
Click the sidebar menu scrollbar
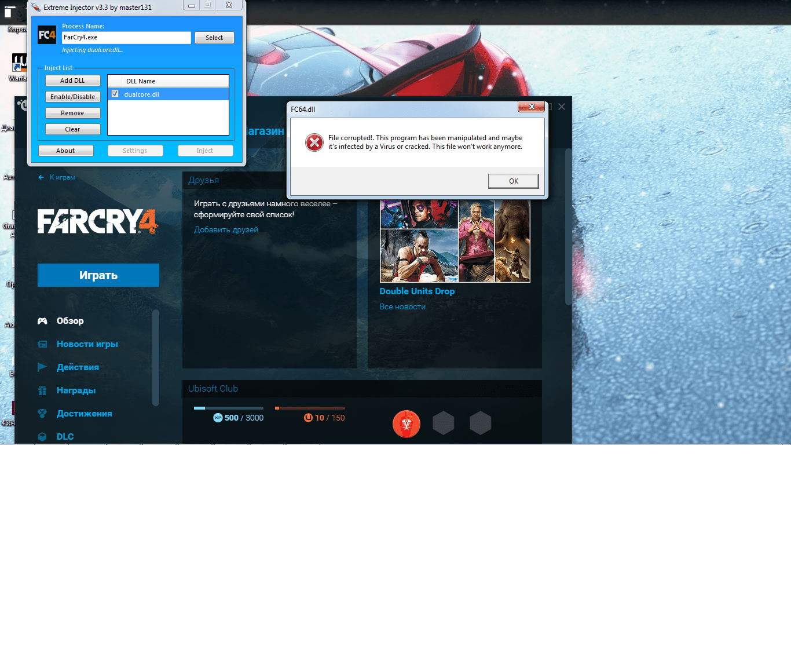(x=155, y=358)
